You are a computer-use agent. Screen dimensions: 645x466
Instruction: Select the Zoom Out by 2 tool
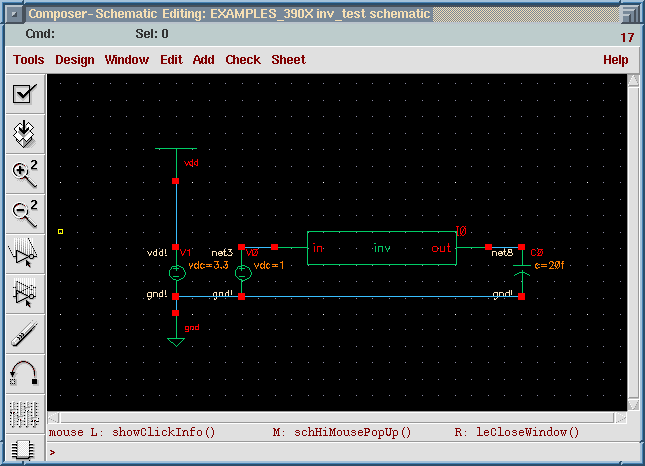(x=25, y=213)
